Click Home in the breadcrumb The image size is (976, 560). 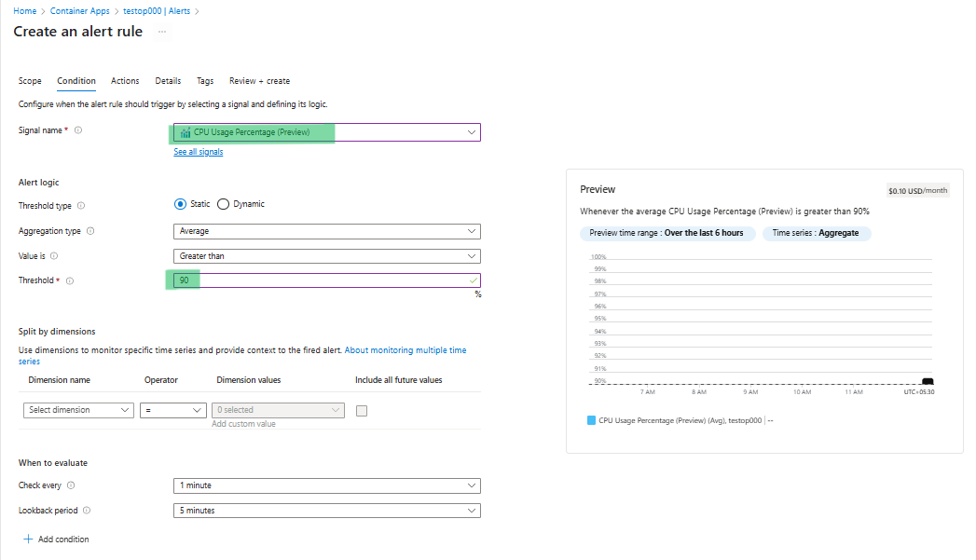pyautogui.click(x=25, y=11)
